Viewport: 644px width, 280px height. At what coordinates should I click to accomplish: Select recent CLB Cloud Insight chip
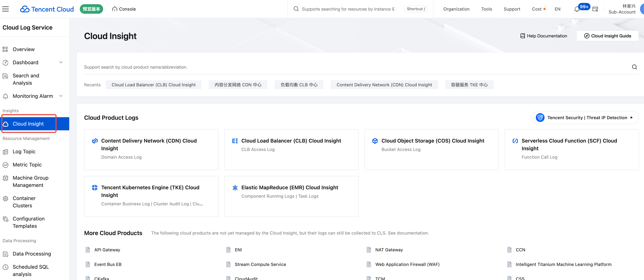pyautogui.click(x=153, y=85)
